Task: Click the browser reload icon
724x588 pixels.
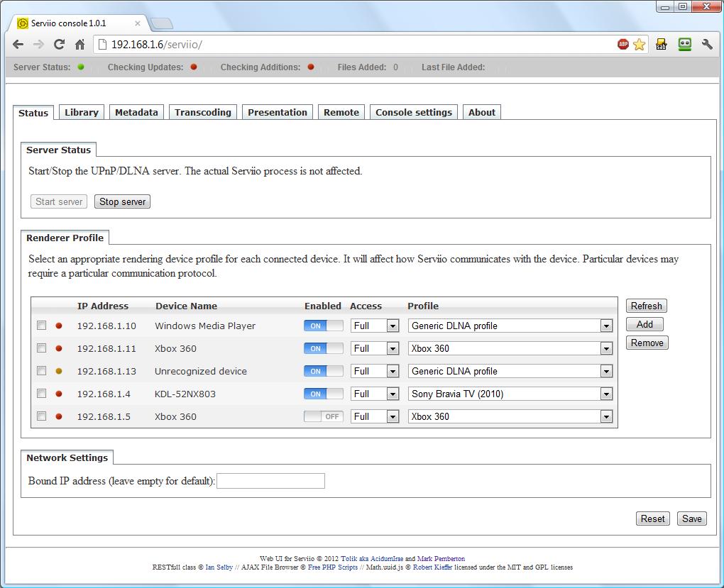Action: point(60,44)
